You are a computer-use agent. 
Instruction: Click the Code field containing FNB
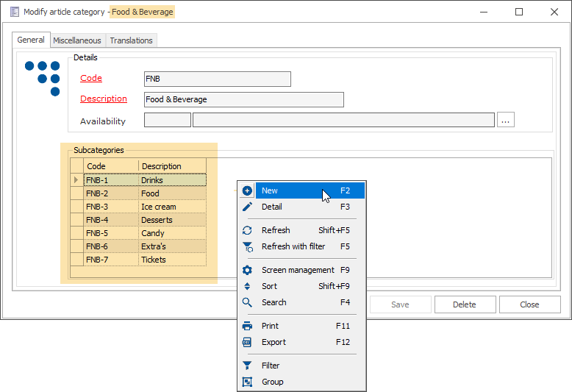pos(218,79)
